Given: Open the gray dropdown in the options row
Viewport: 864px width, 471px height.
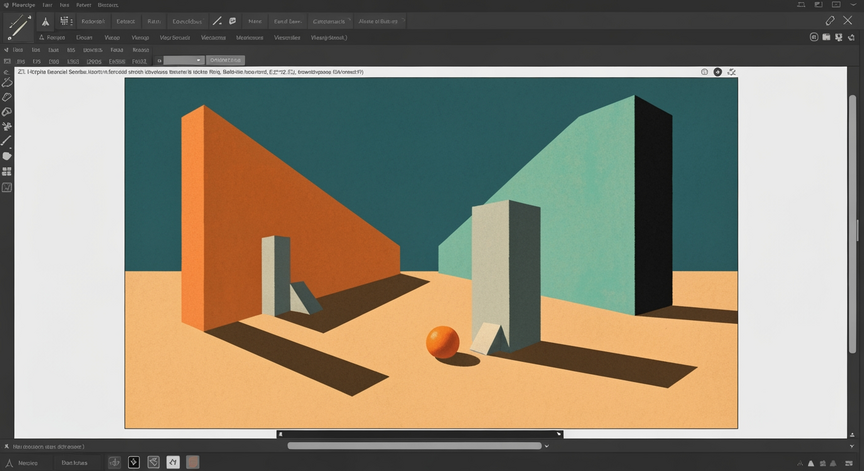Looking at the screenshot, I should coord(183,60).
